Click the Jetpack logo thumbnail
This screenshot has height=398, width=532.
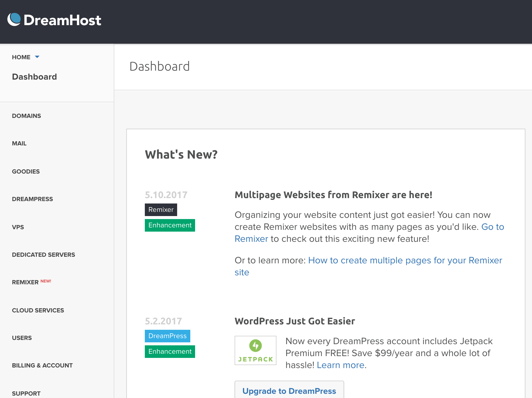256,350
